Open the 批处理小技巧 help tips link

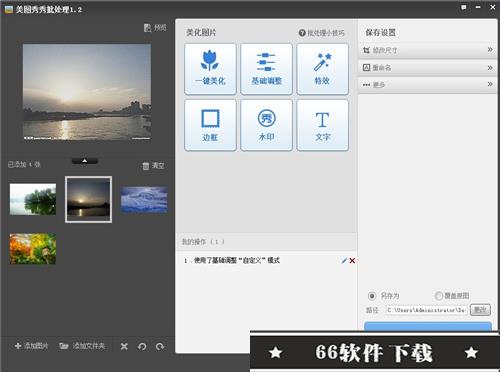pos(322,33)
